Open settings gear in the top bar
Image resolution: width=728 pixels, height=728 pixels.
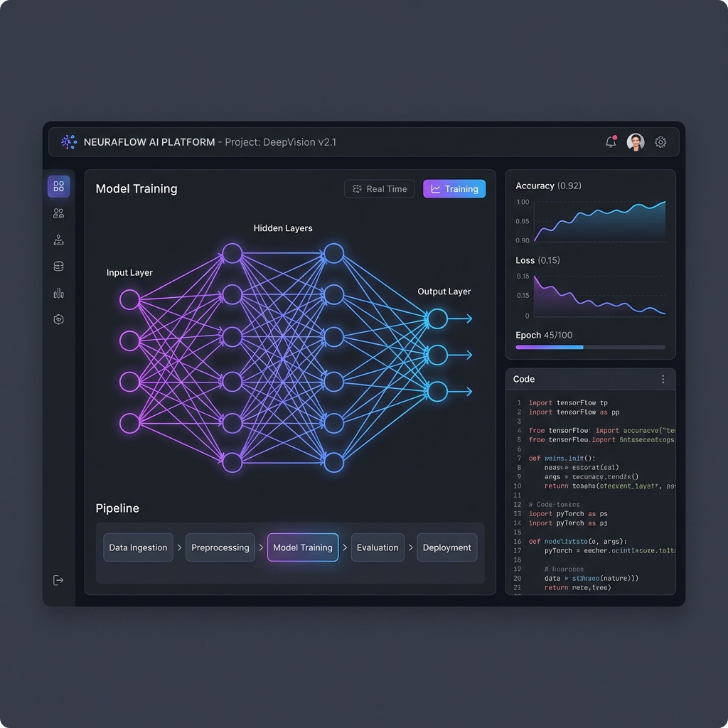[660, 142]
